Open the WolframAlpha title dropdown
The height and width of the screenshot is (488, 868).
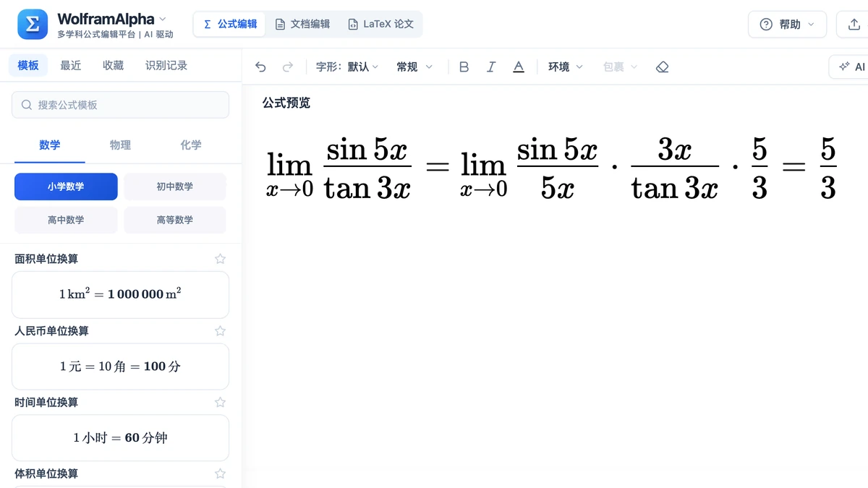162,19
